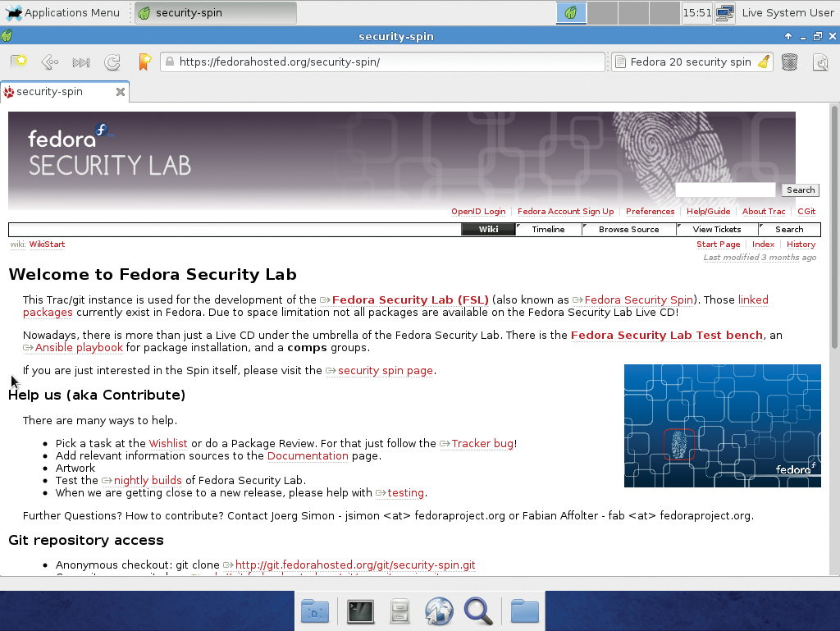Image resolution: width=840 pixels, height=631 pixels.
Task: Click the new tab icon in toolbar
Action: (x=19, y=62)
